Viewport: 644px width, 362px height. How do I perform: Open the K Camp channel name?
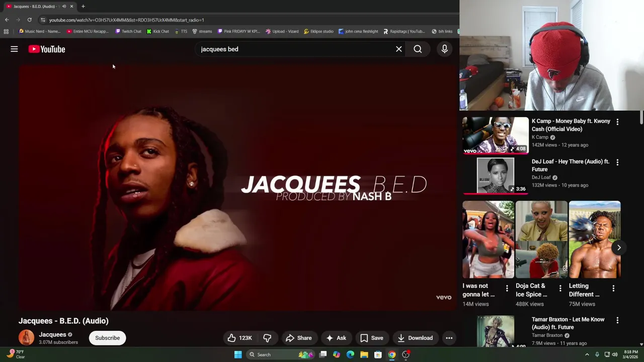tap(540, 137)
